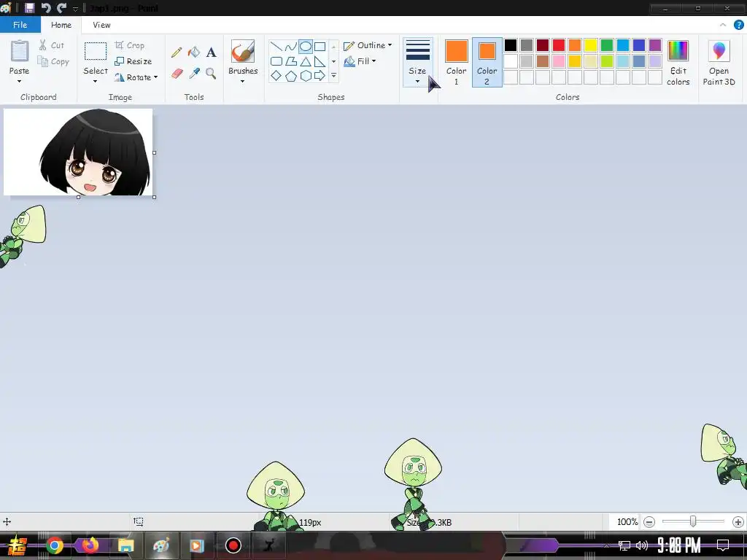This screenshot has width=747, height=560.
Task: Choose the Right triangle shape
Action: coord(320,61)
